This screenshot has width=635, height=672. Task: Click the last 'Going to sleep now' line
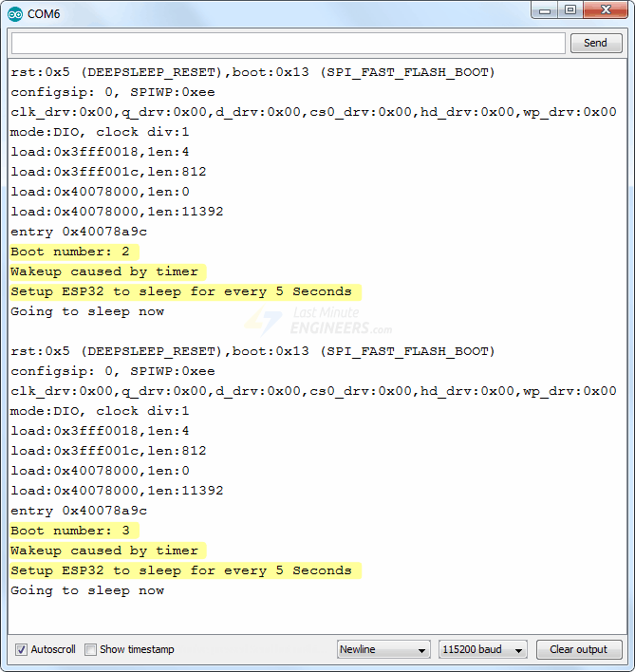click(87, 590)
